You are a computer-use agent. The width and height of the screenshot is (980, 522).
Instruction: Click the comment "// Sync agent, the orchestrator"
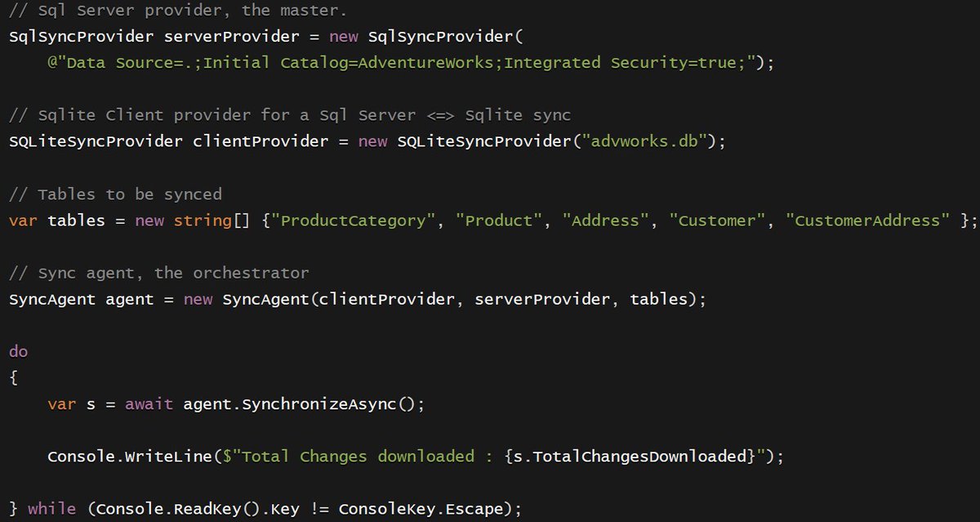[x=159, y=273]
